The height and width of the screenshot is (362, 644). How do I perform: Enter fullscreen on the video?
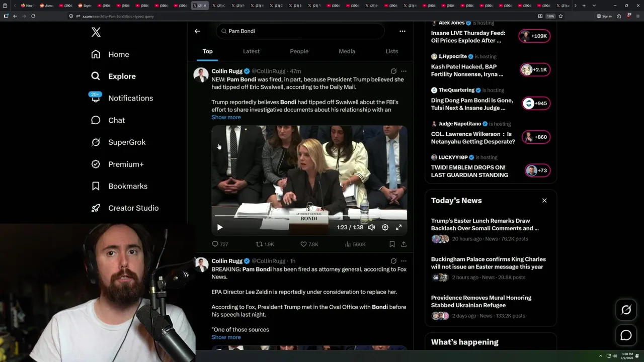(x=398, y=227)
